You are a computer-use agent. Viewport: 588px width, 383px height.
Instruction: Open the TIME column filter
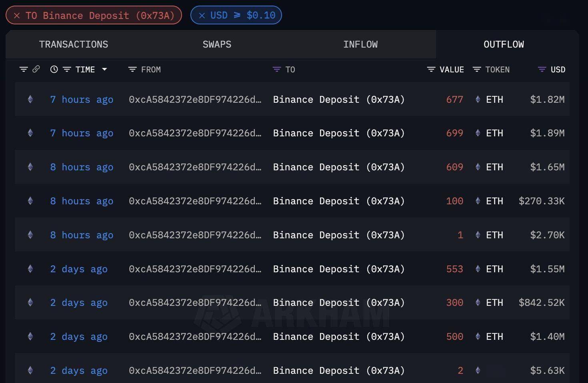tap(67, 70)
